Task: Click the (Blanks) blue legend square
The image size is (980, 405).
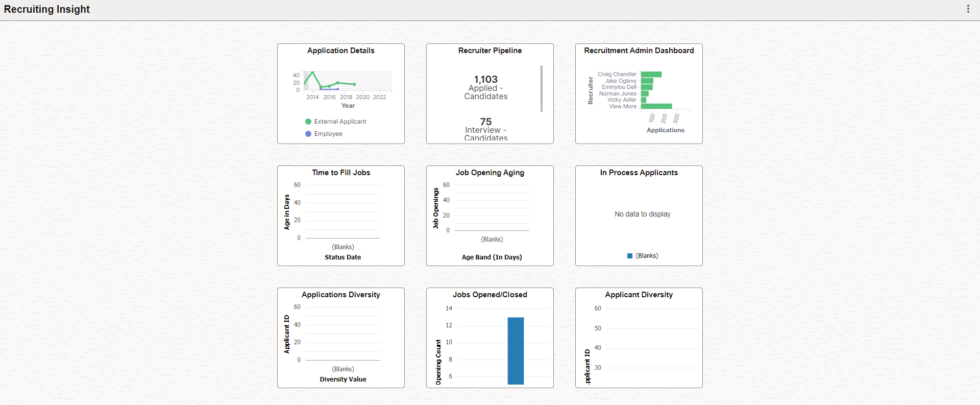Action: [x=630, y=256]
